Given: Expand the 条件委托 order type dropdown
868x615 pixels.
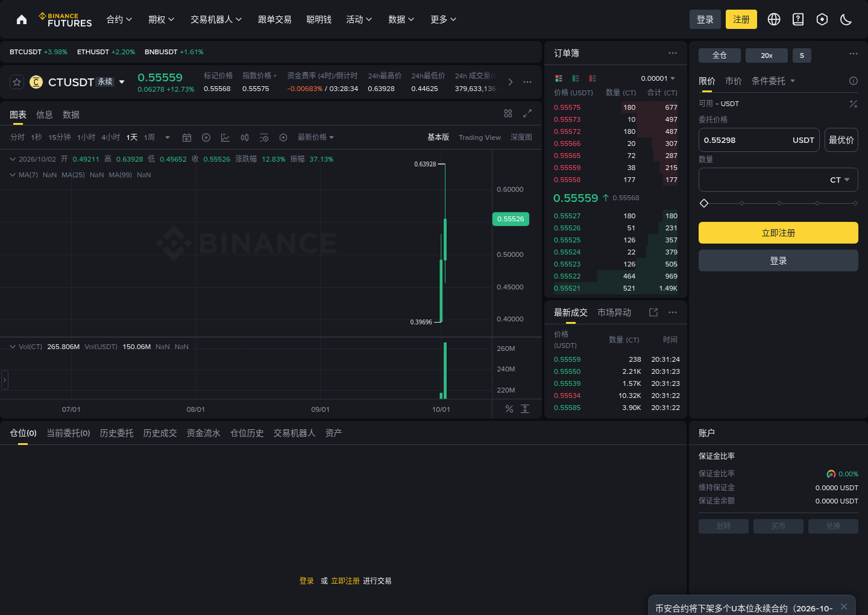Looking at the screenshot, I should pos(773,81).
